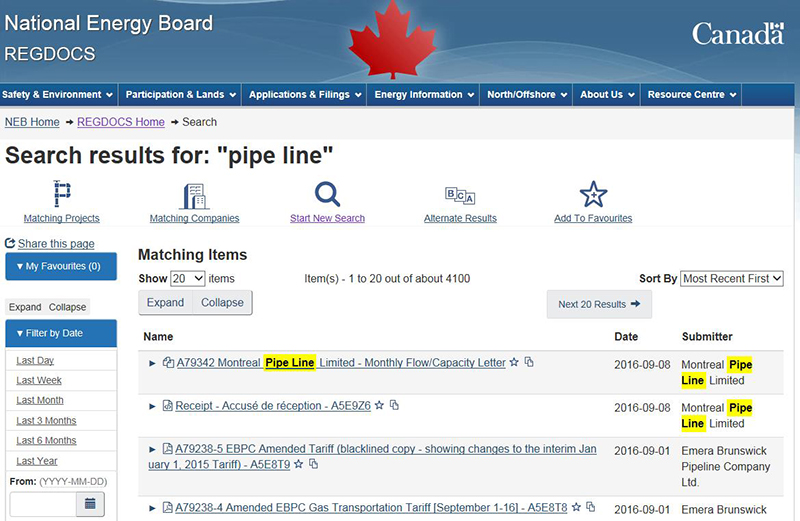Open A79342 Montreal Pipe Line Monthly Flow/Capacity Letter
This screenshot has width=800, height=521.
coord(341,363)
